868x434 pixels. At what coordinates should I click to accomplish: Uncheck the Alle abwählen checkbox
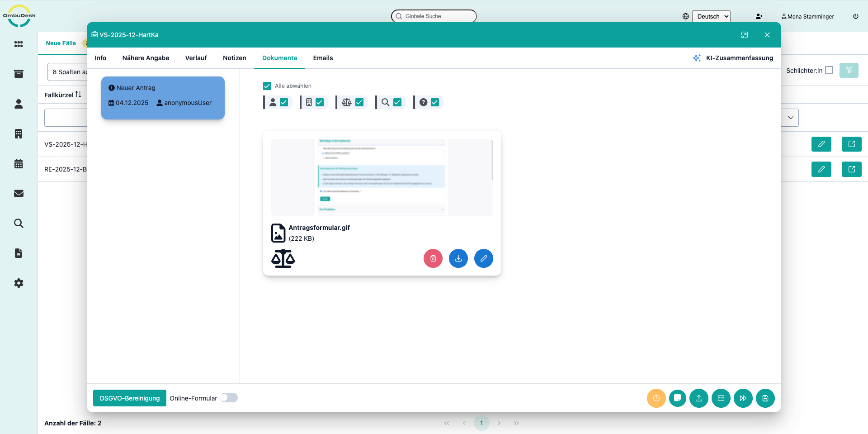[267, 86]
